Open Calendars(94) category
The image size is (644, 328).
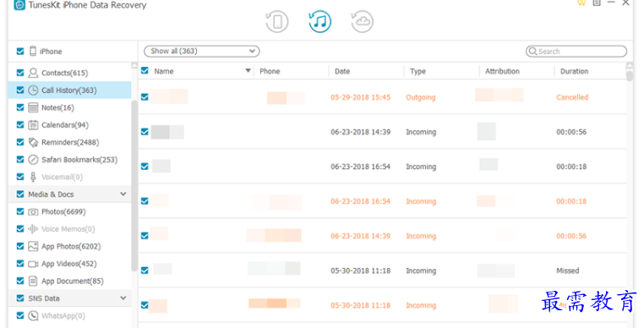click(x=65, y=125)
